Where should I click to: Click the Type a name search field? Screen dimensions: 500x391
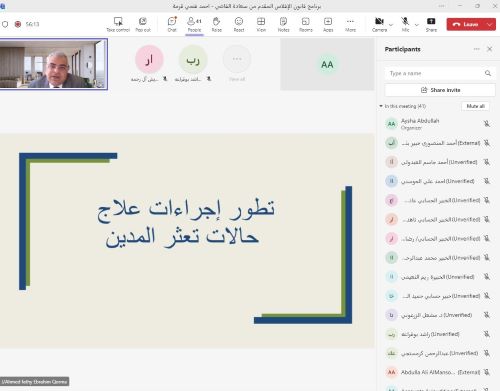click(x=440, y=73)
